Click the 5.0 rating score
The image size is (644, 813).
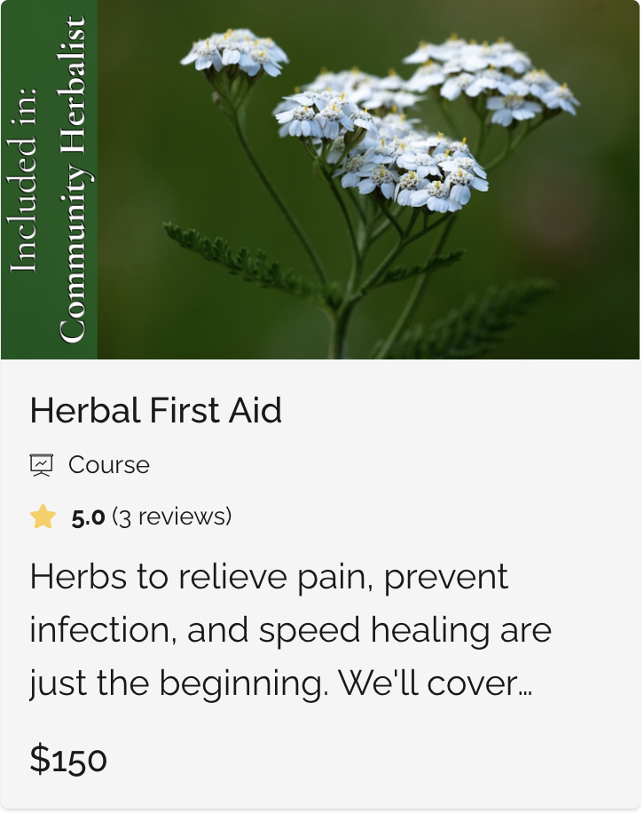(x=88, y=517)
